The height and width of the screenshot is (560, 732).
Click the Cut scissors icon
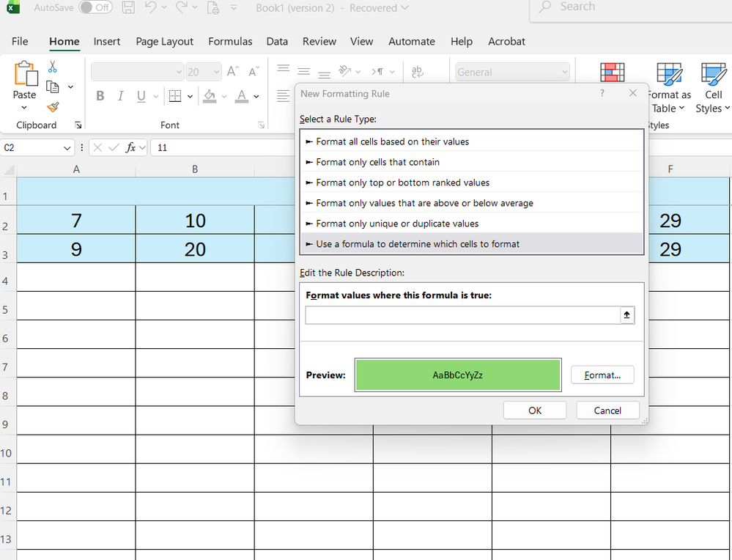click(x=53, y=67)
